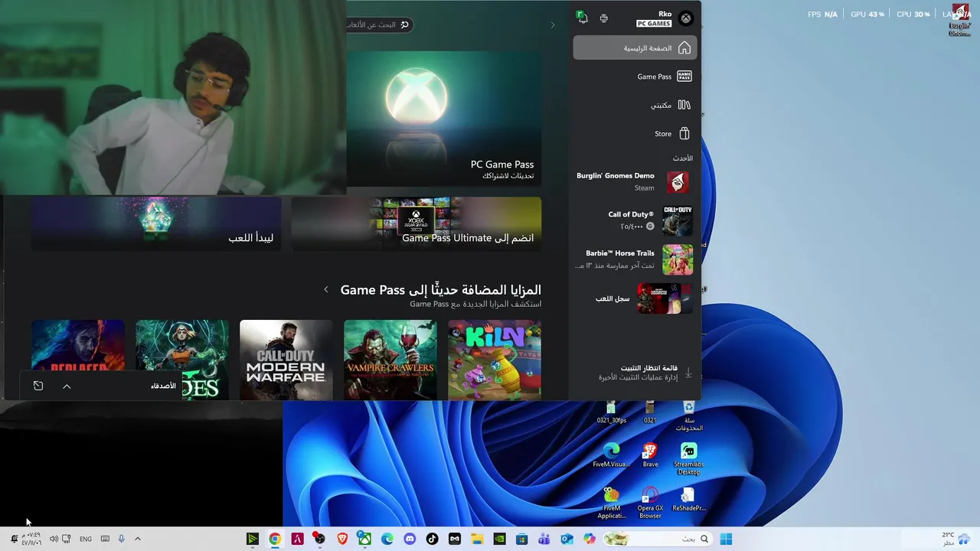Click the Xbox remote play icon beside notifications

[604, 18]
